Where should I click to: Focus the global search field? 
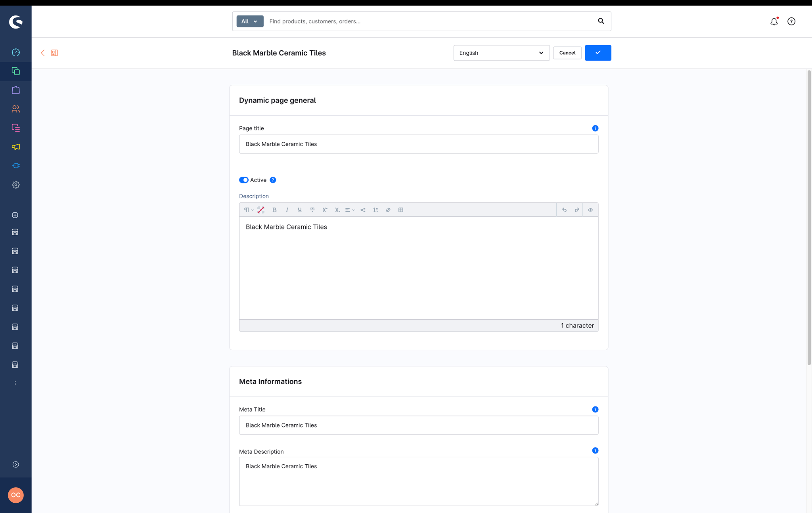click(x=430, y=21)
